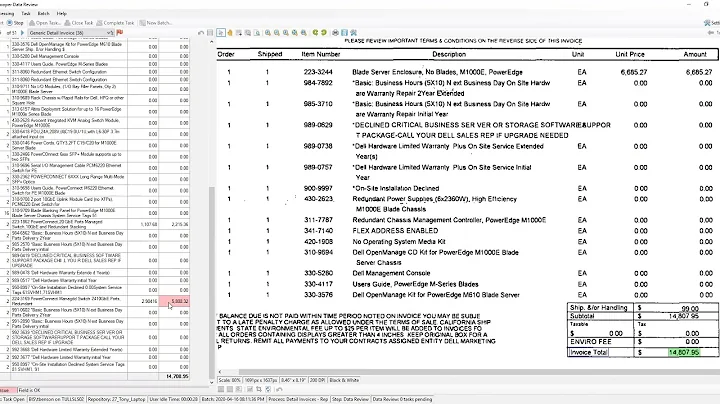Click 6,685.27 unit price on invoice
Screen dimensions: 720x404
pos(634,72)
